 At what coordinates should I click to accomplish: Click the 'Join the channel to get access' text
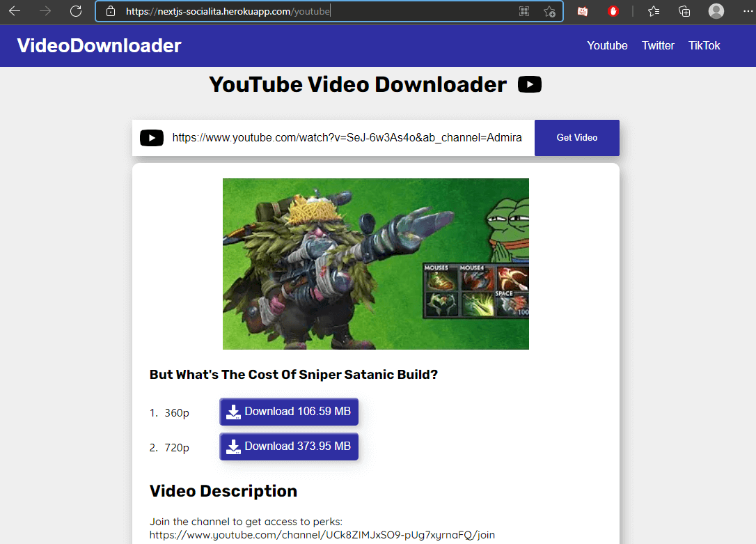point(246,522)
